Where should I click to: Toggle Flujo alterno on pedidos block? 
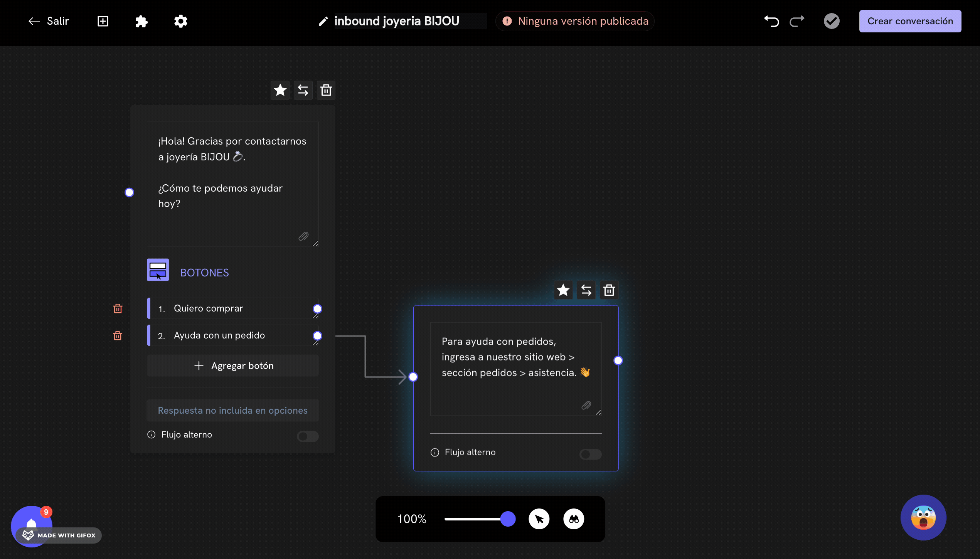pos(590,454)
